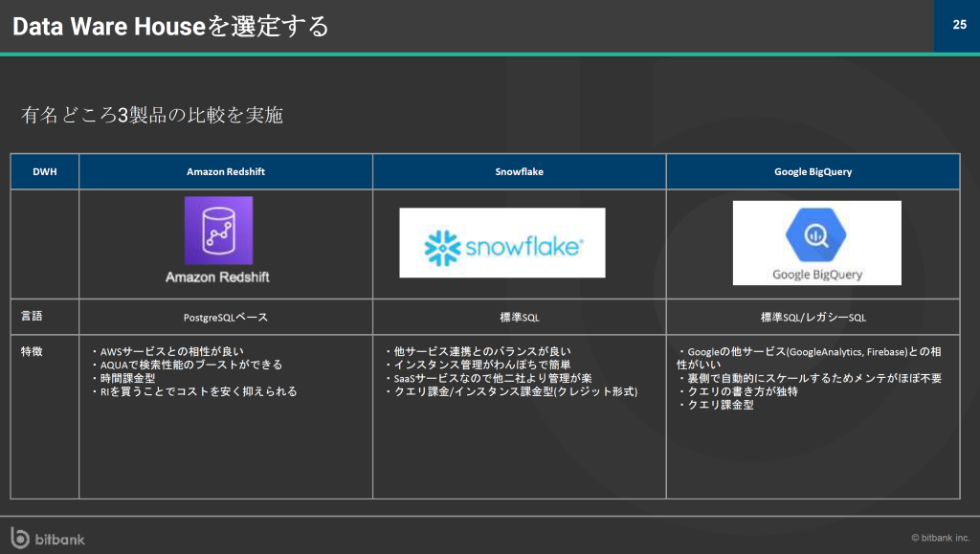Click the 'Google BigQuery' column header
This screenshot has height=554, width=980.
pyautogui.click(x=813, y=172)
